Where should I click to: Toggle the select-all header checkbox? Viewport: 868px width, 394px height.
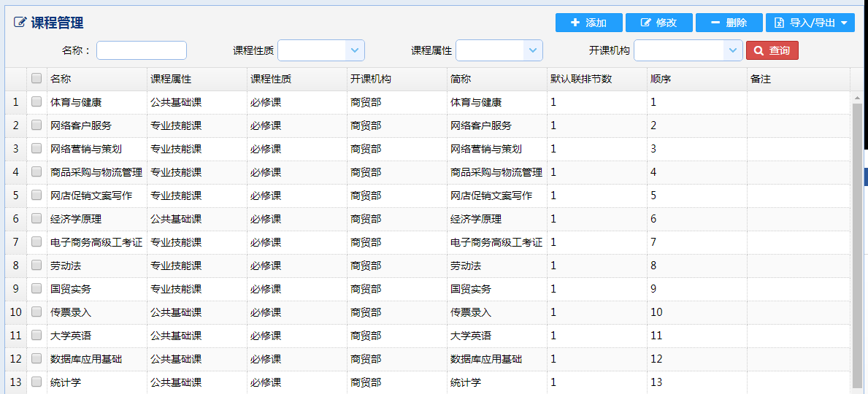point(37,79)
